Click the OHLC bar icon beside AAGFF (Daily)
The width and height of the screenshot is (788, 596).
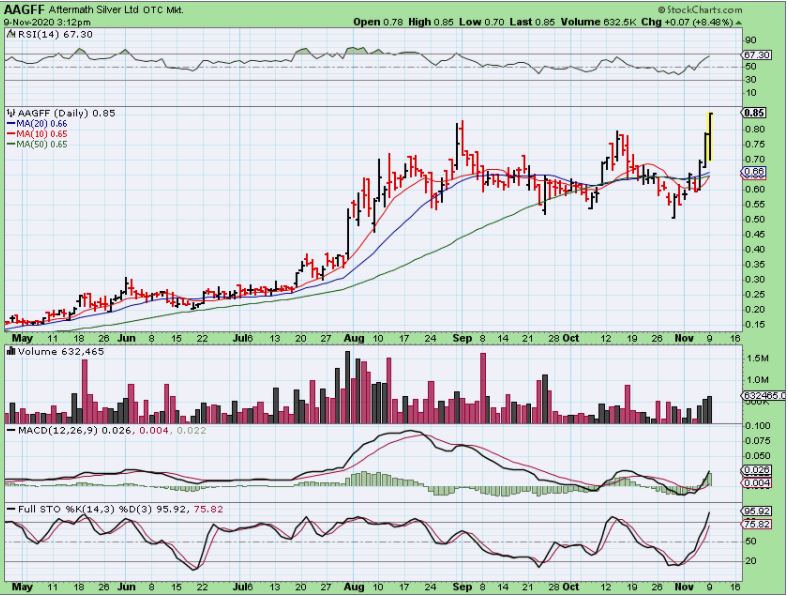(x=12, y=113)
